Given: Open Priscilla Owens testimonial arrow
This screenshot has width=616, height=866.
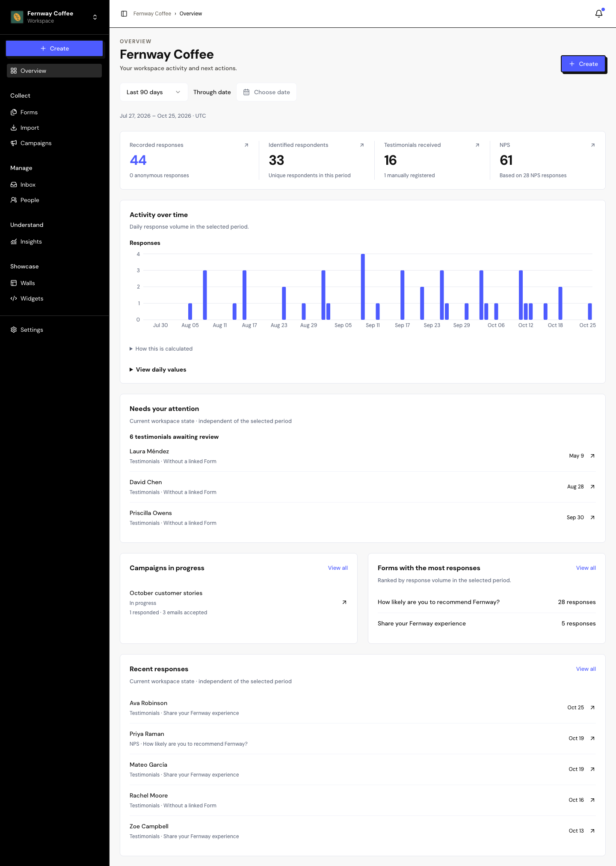Looking at the screenshot, I should (x=592, y=518).
